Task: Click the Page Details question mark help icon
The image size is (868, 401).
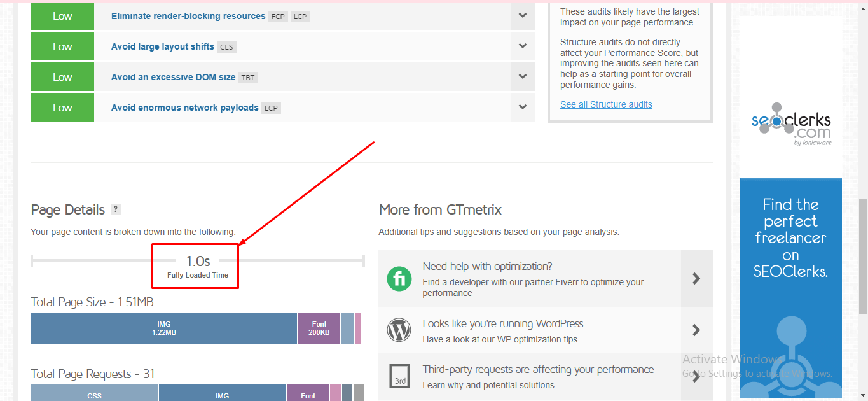Action: (x=115, y=209)
